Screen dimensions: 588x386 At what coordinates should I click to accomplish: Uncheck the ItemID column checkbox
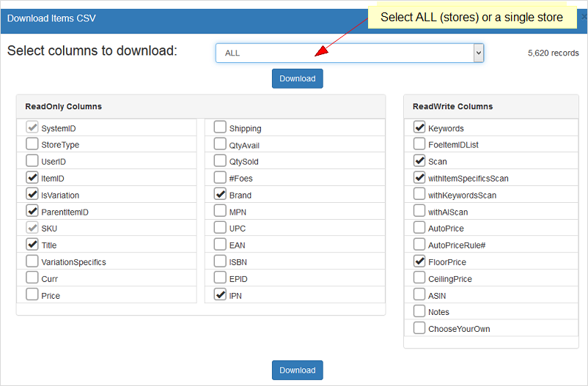(x=32, y=178)
